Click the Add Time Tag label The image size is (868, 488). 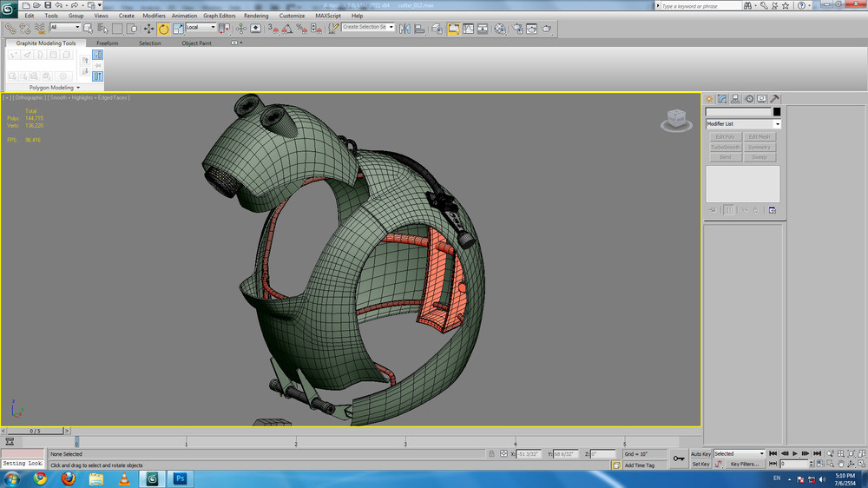640,465
